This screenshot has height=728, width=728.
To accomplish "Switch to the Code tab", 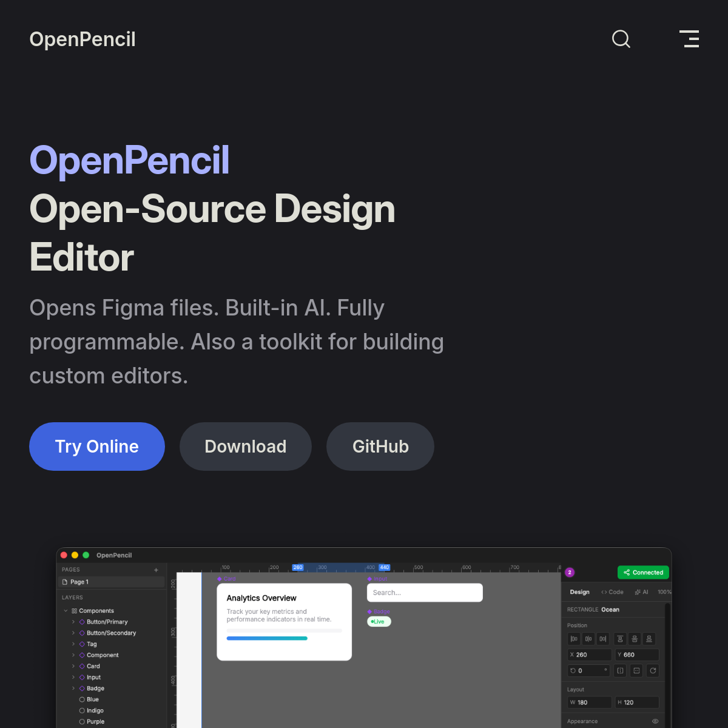I will tap(613, 591).
